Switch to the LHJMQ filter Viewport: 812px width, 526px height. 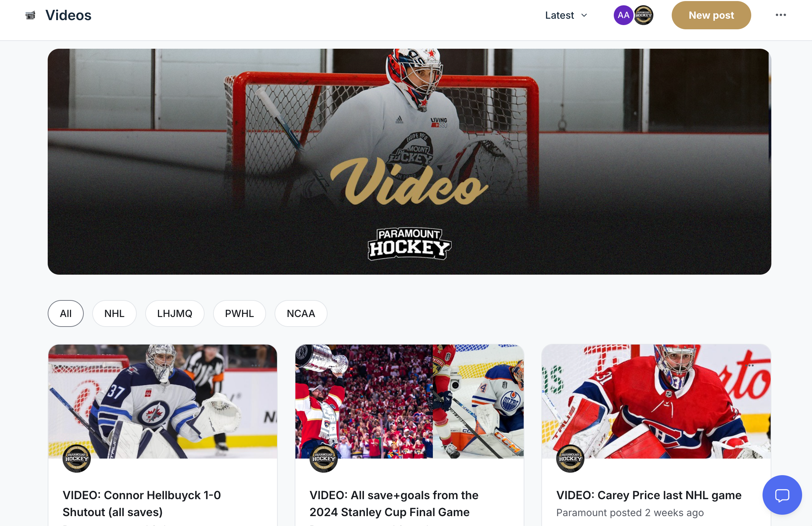pyautogui.click(x=175, y=313)
